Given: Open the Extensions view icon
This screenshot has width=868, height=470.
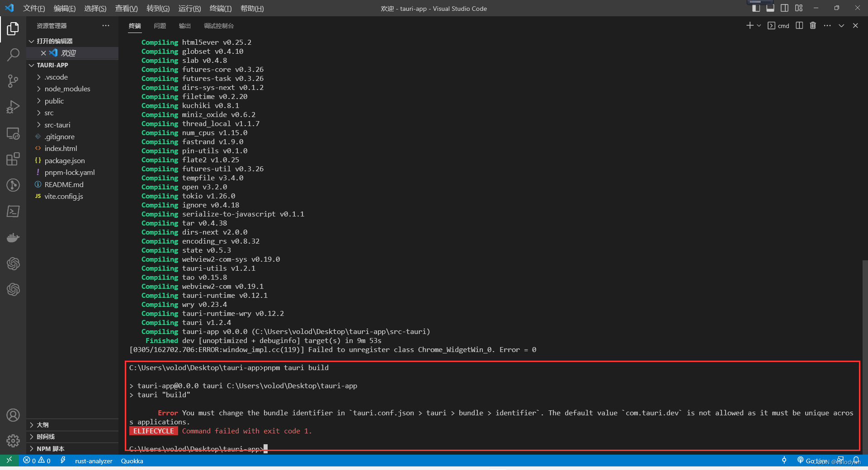Looking at the screenshot, I should click(x=13, y=159).
